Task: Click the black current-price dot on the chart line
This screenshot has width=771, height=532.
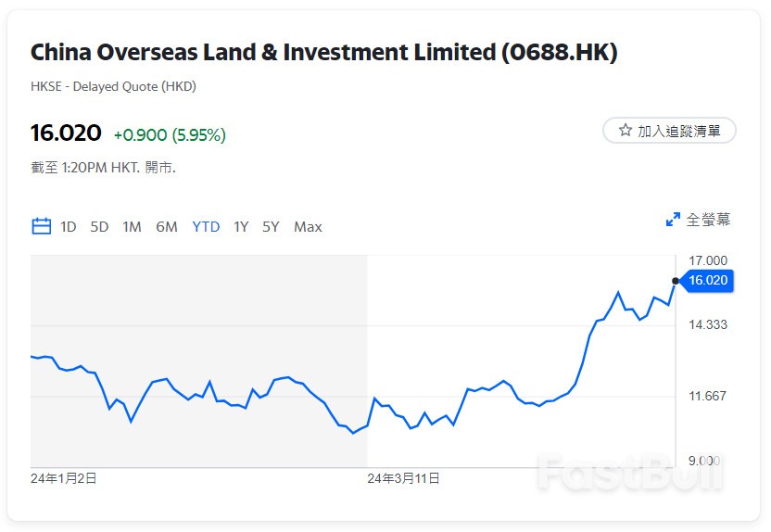Action: click(676, 281)
